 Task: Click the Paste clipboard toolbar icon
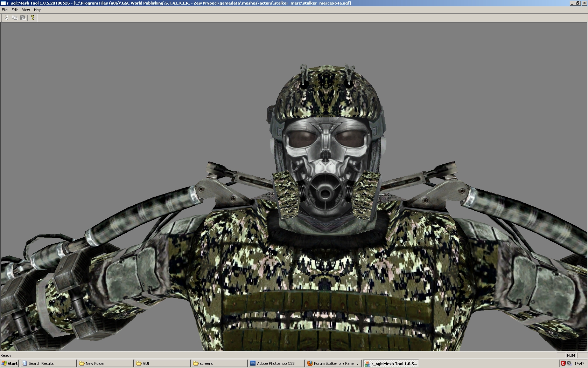(x=23, y=18)
